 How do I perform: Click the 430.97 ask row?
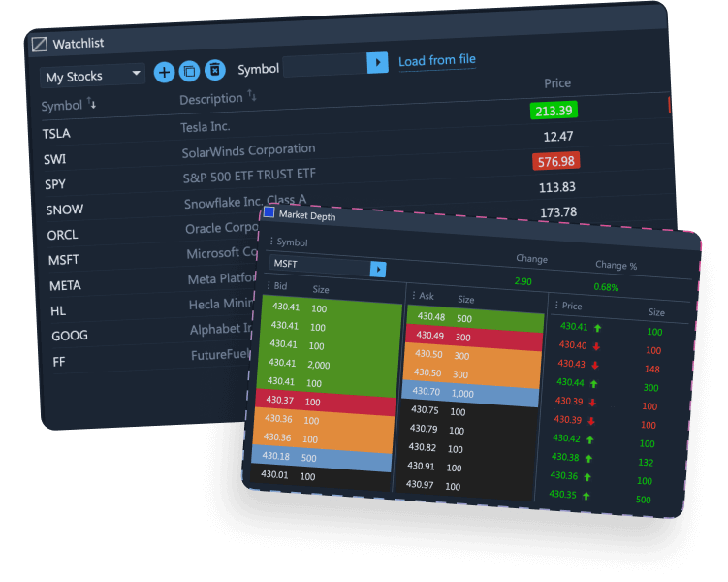click(464, 485)
